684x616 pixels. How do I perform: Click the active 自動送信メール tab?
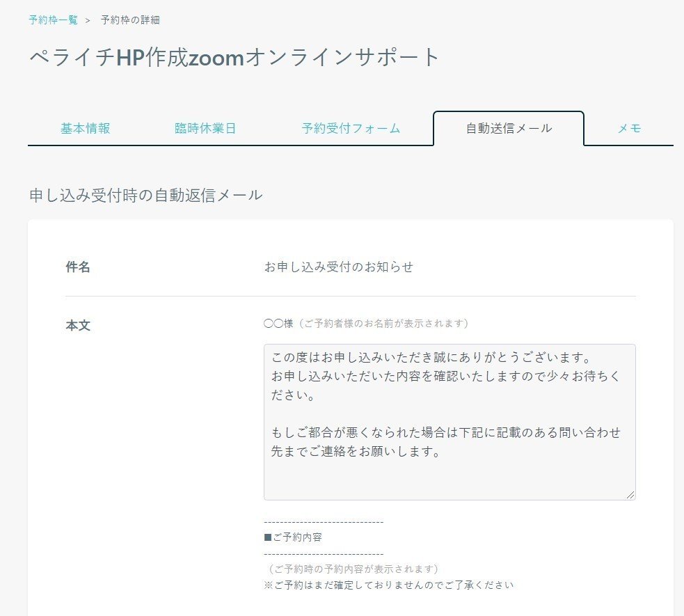coord(507,128)
